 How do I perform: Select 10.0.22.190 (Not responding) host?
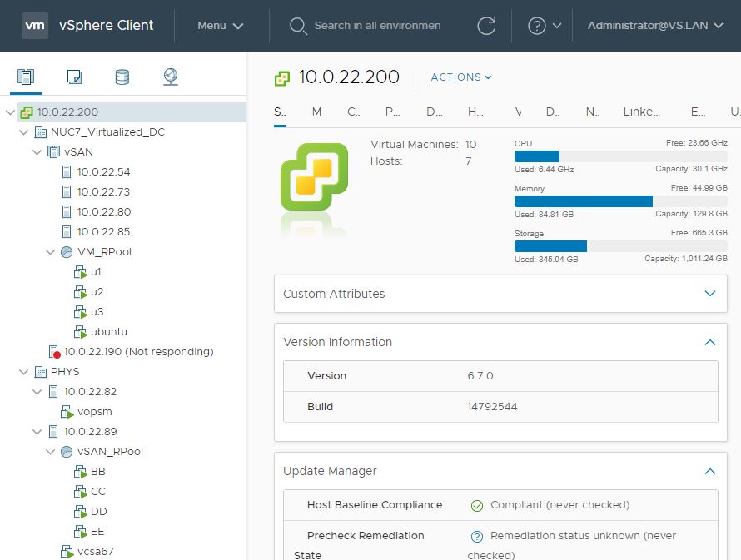point(138,352)
